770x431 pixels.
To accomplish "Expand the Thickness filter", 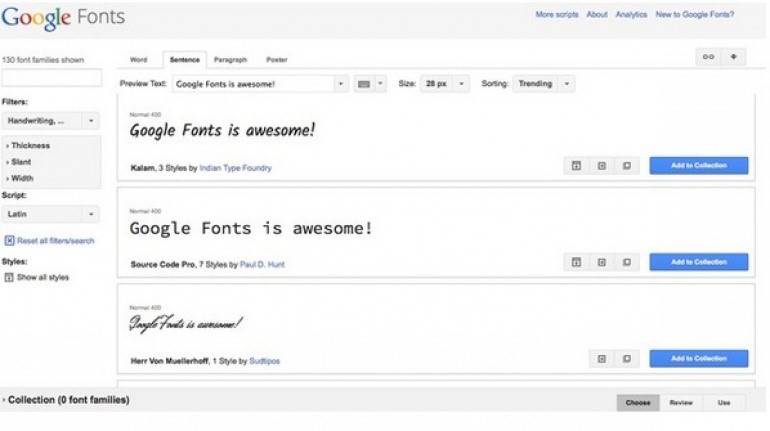I will click(30, 146).
